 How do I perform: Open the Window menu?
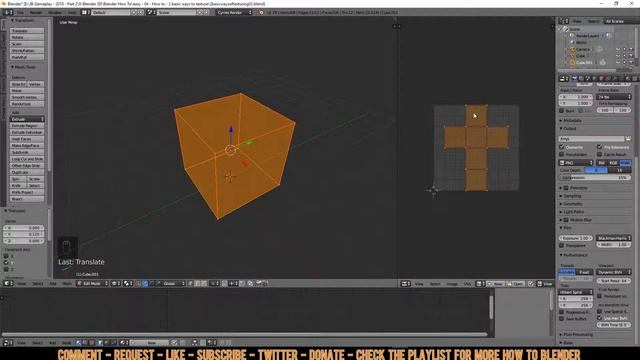55,12
